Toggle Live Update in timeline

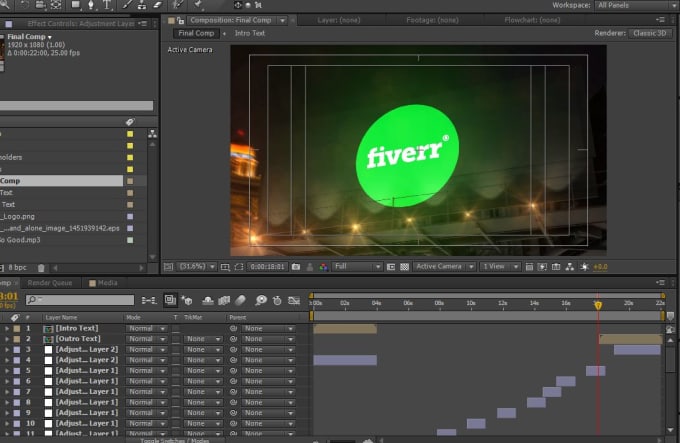(170, 300)
